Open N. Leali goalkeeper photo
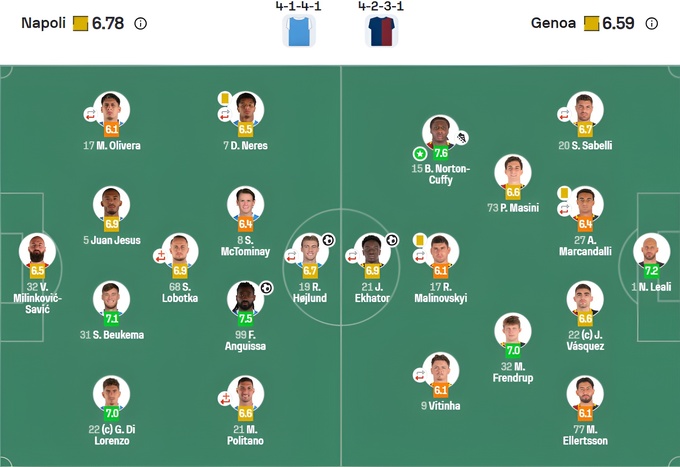 coord(651,249)
